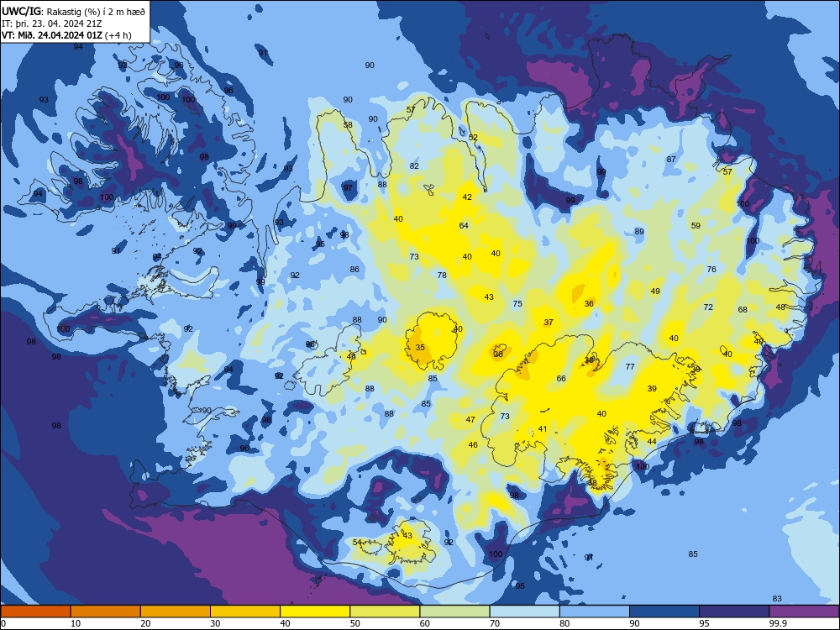Click the 60–70 light green legend swatch
Image resolution: width=840 pixels, height=630 pixels.
[x=454, y=612]
